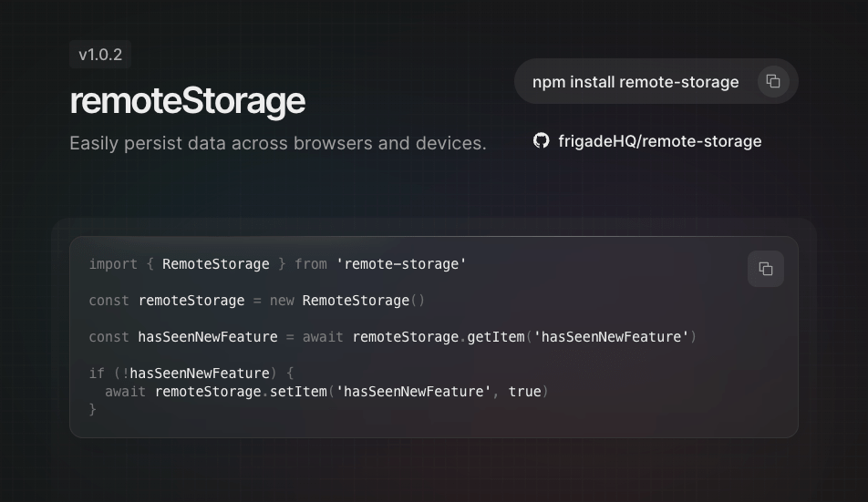Click the remoteStorage page heading
This screenshot has height=502, width=868.
pos(187,101)
